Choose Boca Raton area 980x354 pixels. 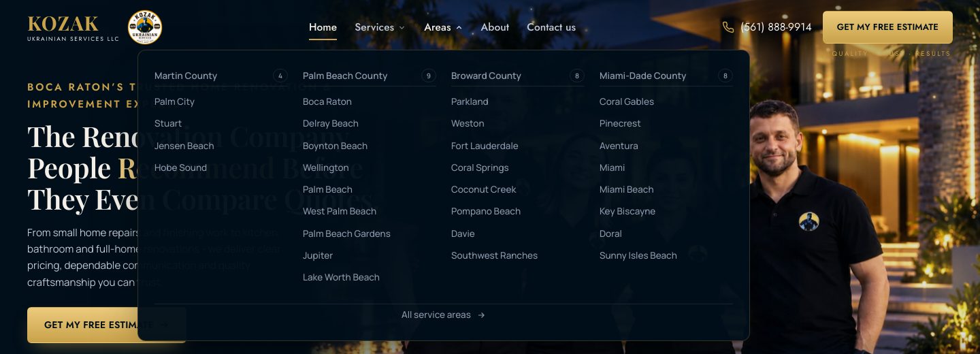[327, 101]
